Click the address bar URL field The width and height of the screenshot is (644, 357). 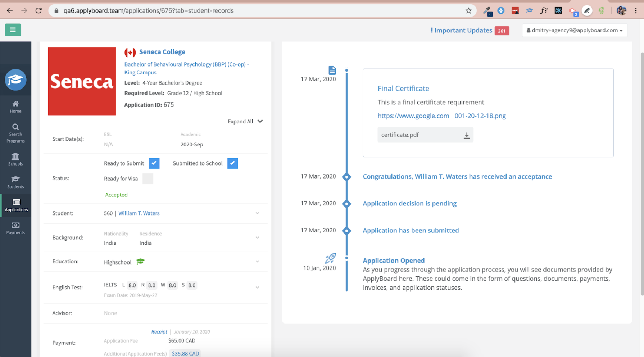pos(262,10)
